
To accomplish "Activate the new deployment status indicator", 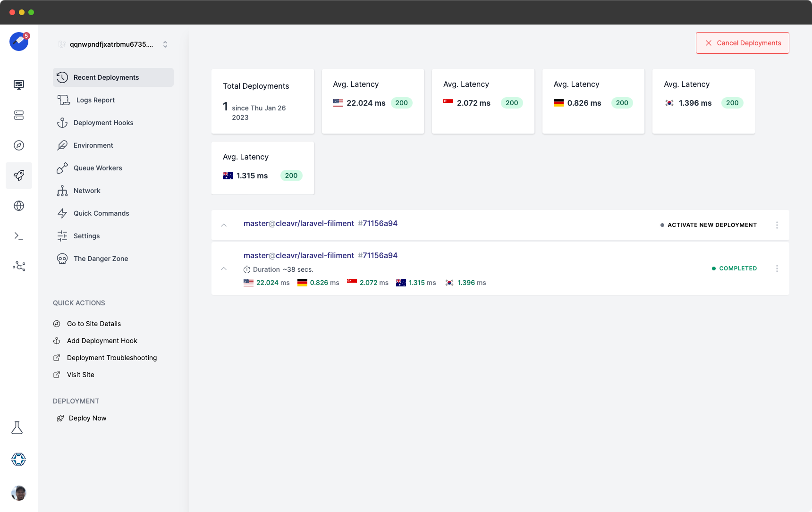I will click(708, 225).
